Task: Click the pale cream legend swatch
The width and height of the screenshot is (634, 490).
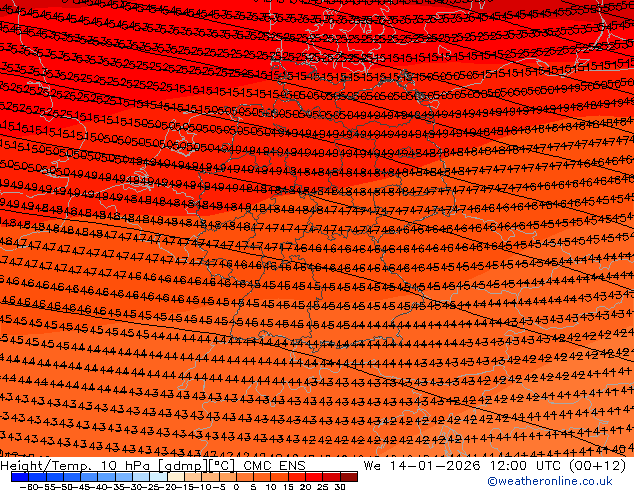Action: [175, 477]
